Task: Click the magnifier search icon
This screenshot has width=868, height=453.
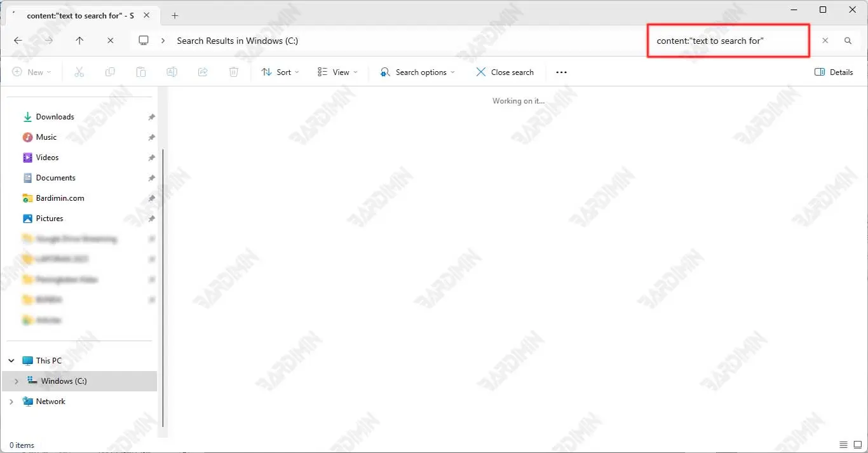Action: pos(848,41)
